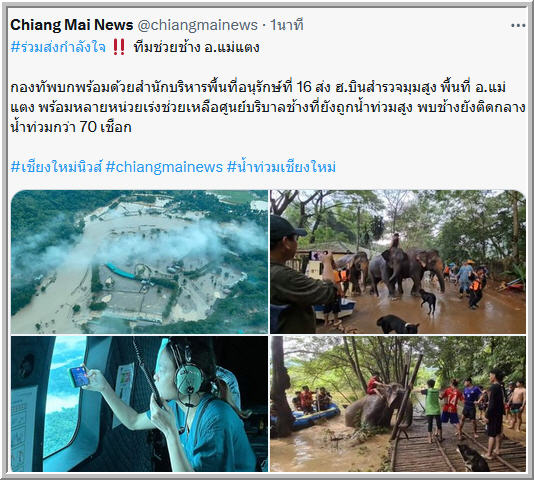Open the Chiang Mai News profile name
Viewport: 534px width, 480px height.
click(x=72, y=25)
